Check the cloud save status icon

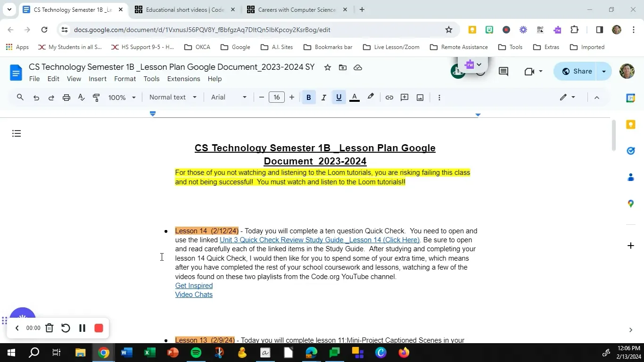358,67
